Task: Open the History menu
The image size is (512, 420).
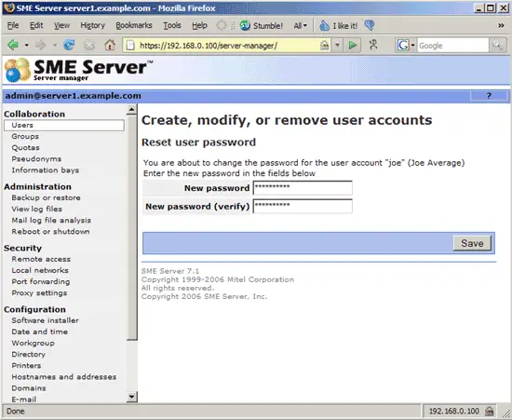Action: coord(92,25)
